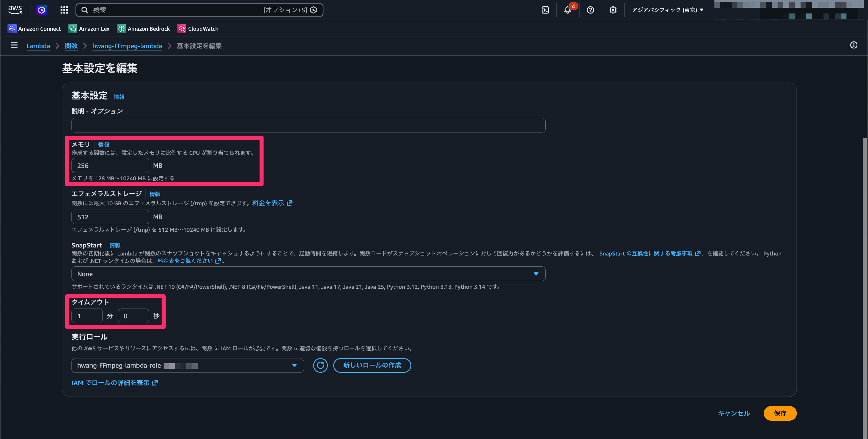Screen dimensions: 868x439
Task: View notifications via the bell icon
Action: coord(568,10)
